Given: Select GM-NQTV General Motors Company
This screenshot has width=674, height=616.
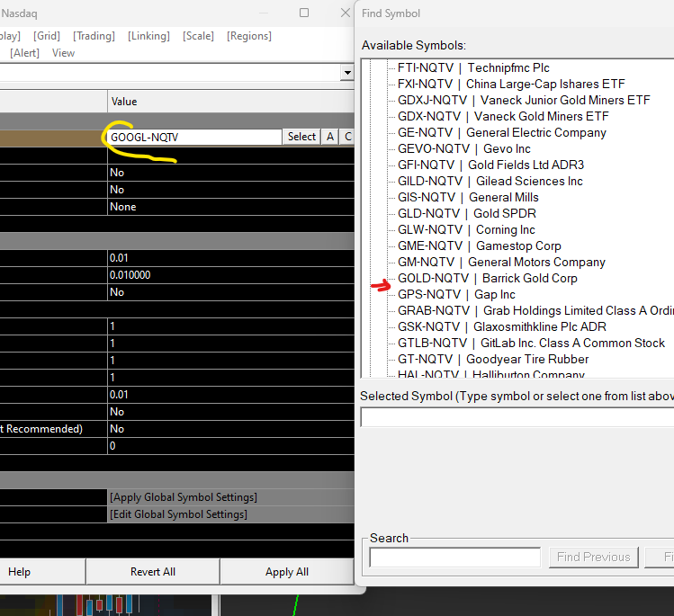Looking at the screenshot, I should click(x=501, y=262).
